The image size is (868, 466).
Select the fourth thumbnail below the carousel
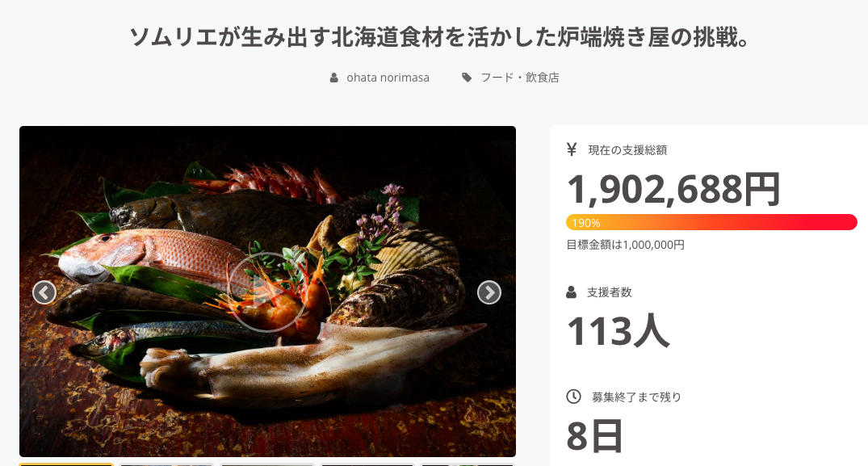[x=367, y=464]
